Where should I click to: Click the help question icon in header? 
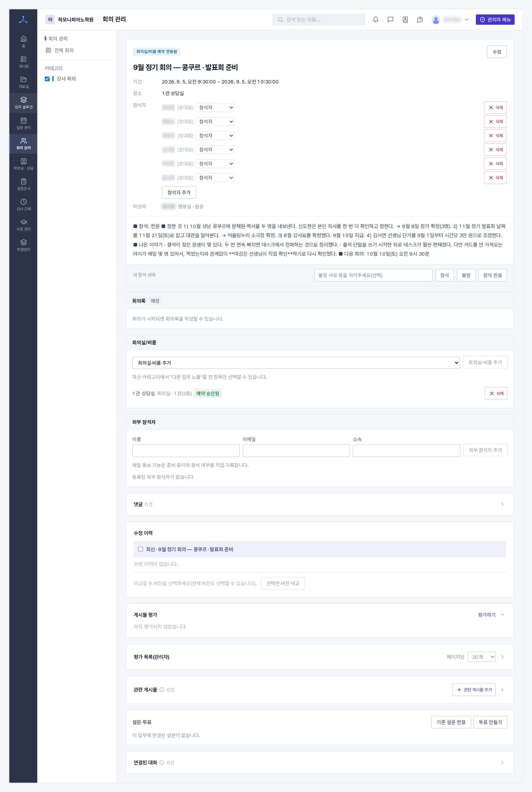coord(420,20)
